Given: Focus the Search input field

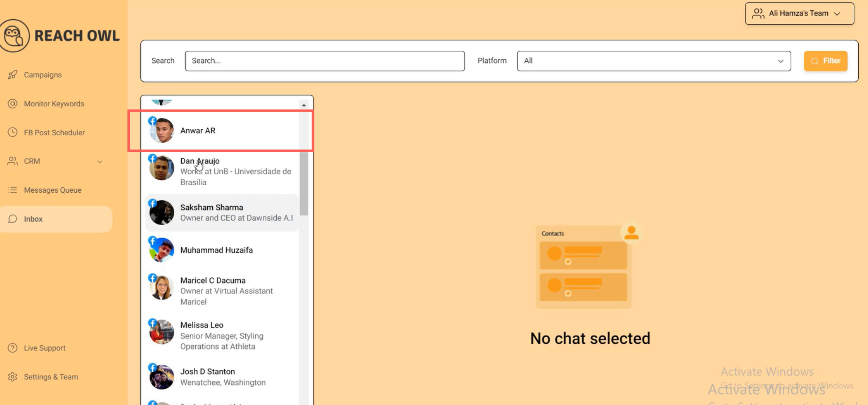Looking at the screenshot, I should [325, 61].
